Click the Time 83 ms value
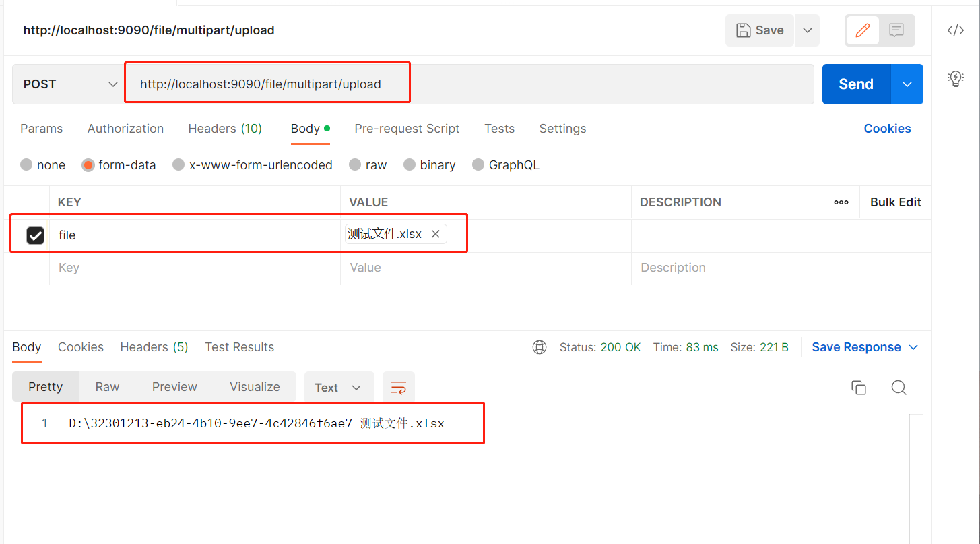980x544 pixels. click(x=702, y=347)
